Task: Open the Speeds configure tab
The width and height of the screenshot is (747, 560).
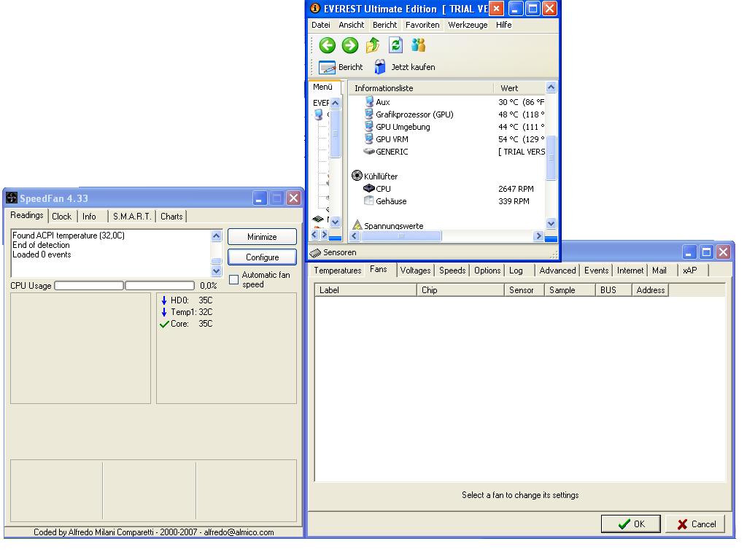Action: point(452,271)
